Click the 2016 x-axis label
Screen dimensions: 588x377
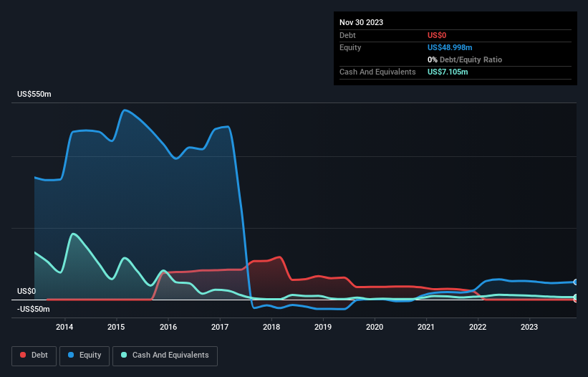pyautogui.click(x=168, y=327)
